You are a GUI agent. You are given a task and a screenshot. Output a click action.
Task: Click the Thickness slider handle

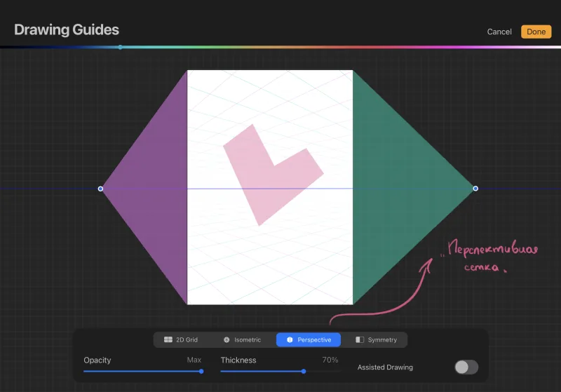coord(304,371)
